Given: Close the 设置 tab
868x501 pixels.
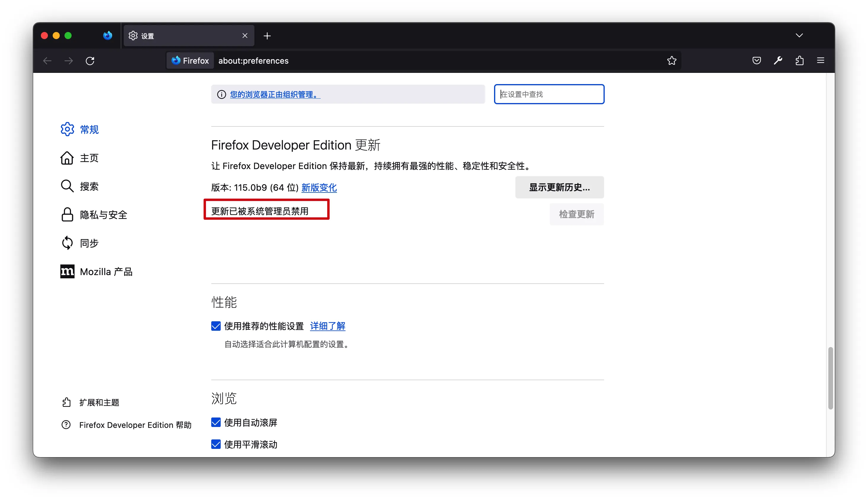Looking at the screenshot, I should click(245, 36).
